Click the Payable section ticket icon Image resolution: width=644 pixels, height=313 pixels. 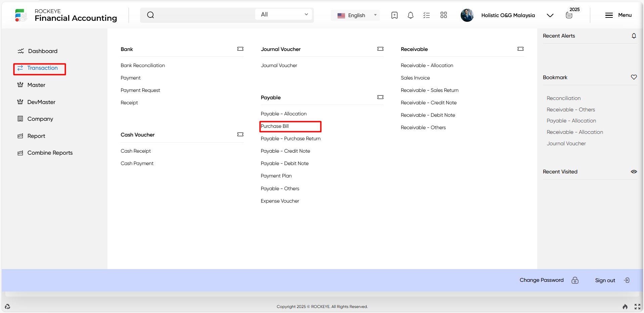[x=380, y=97]
